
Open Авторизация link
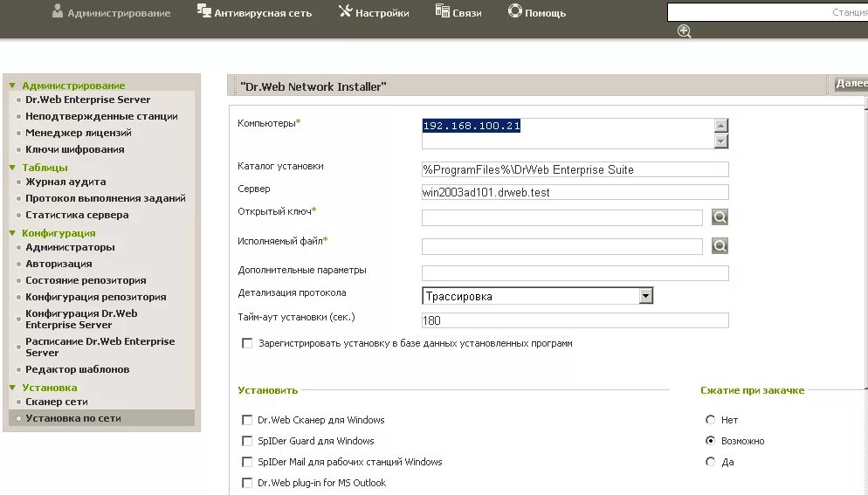(59, 264)
